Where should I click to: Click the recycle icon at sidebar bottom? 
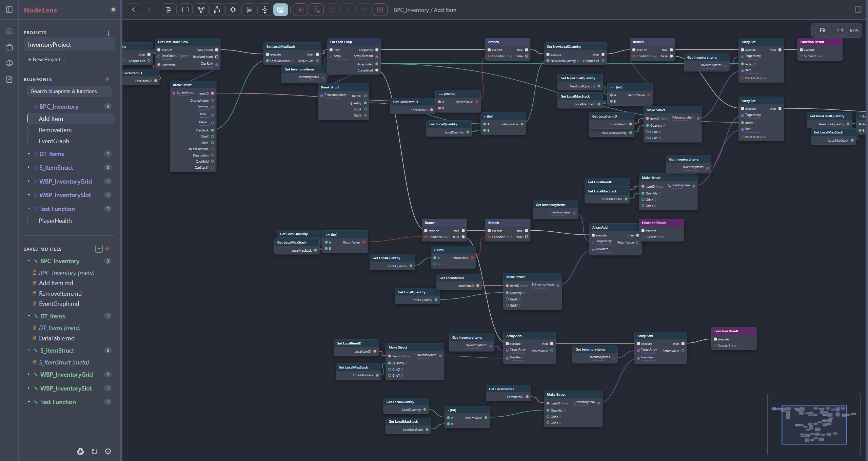coord(80,451)
